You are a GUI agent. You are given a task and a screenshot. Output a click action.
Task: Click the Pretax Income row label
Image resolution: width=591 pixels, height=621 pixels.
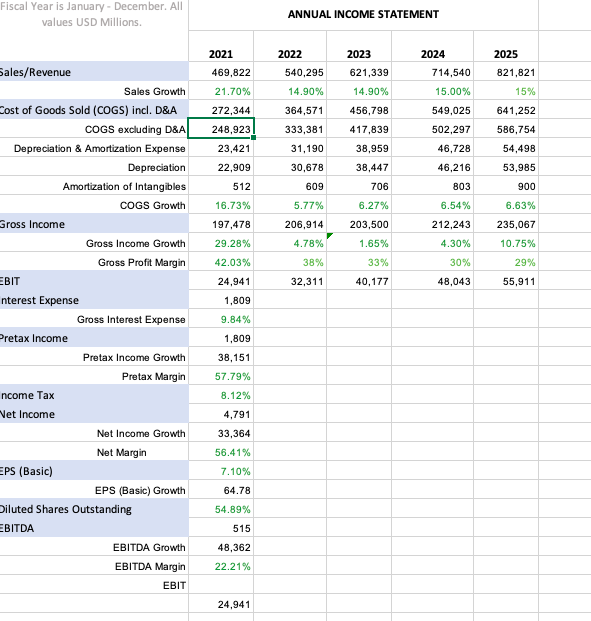click(34, 338)
